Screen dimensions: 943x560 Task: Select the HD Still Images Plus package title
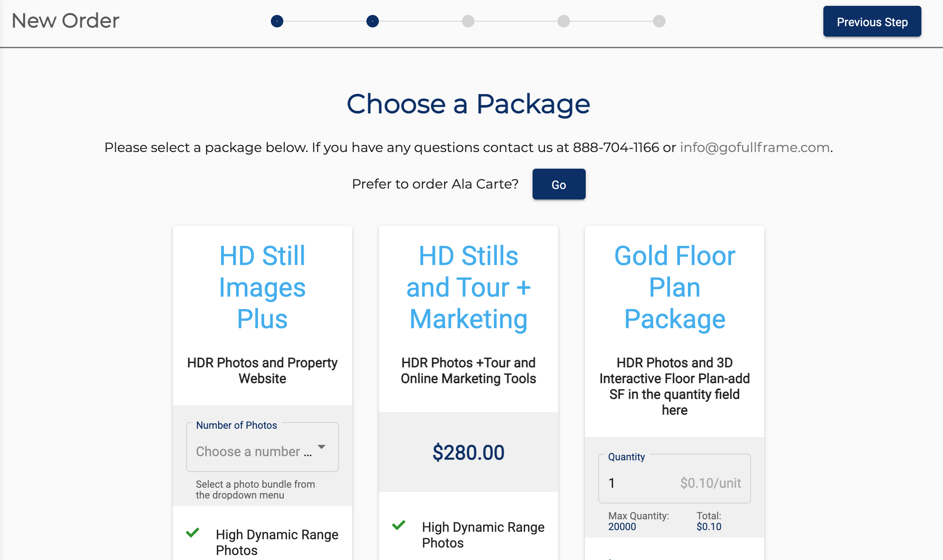[262, 287]
